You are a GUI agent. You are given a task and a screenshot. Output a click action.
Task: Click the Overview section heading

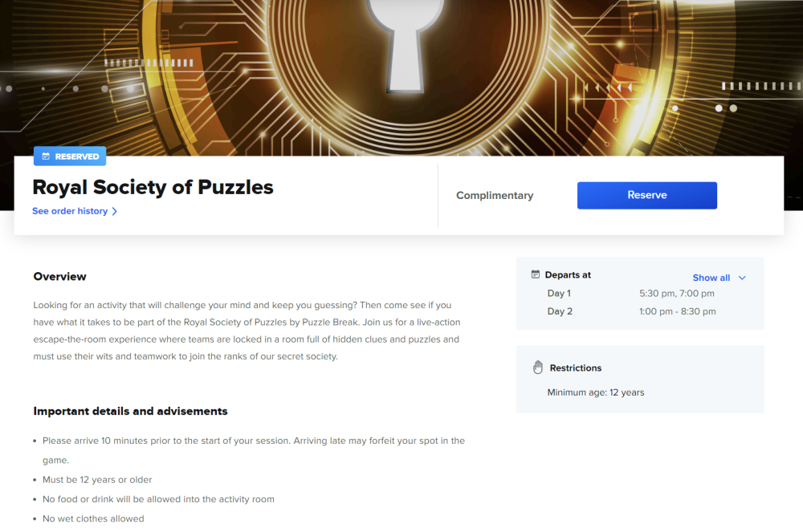(x=60, y=276)
